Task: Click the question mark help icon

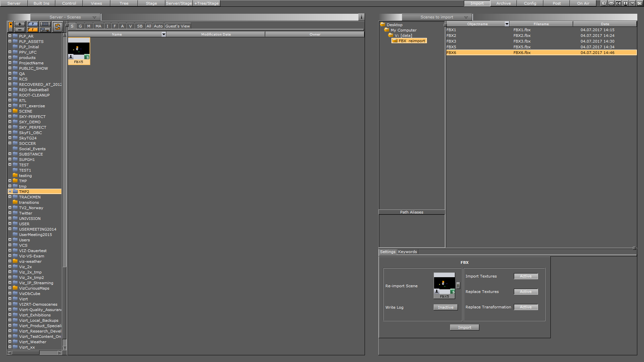Action: pyautogui.click(x=604, y=3)
